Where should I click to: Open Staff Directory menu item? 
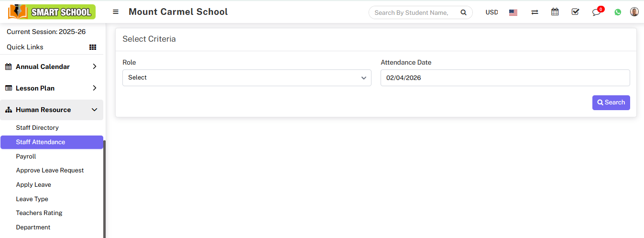(x=37, y=128)
